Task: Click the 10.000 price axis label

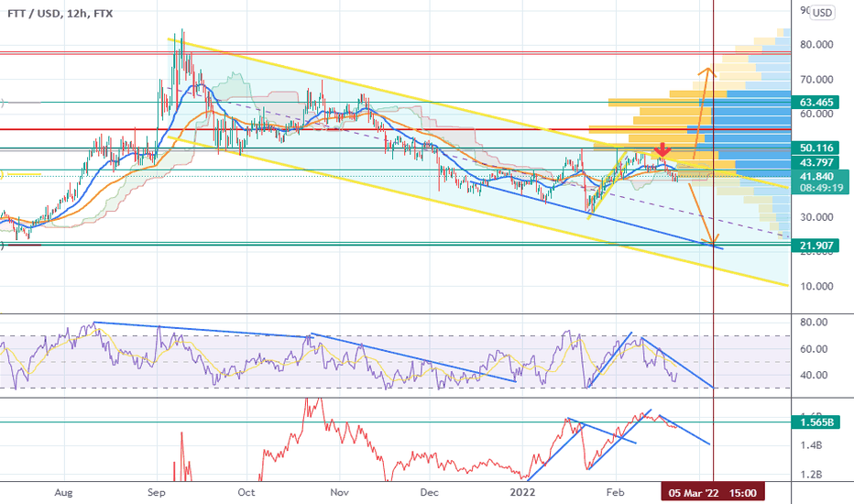Action: pyautogui.click(x=816, y=287)
